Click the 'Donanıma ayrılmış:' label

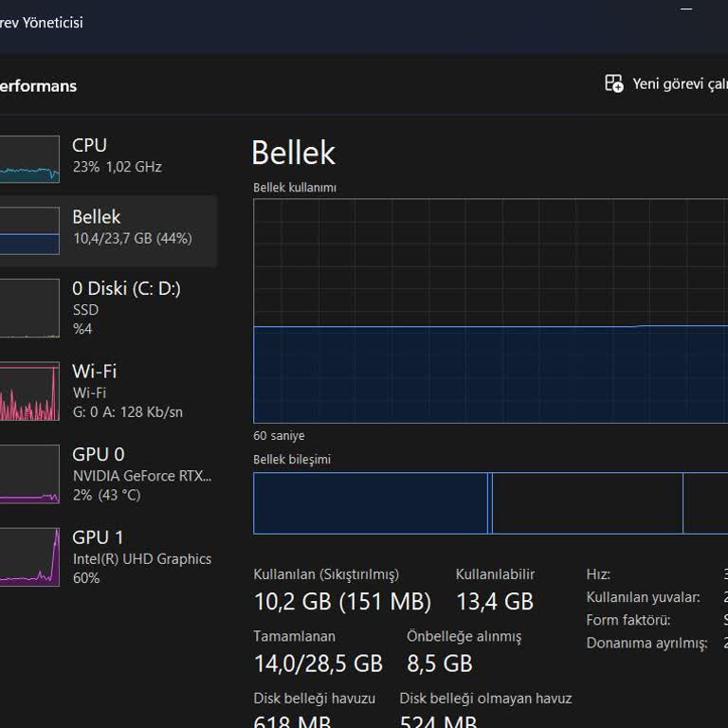tap(646, 643)
